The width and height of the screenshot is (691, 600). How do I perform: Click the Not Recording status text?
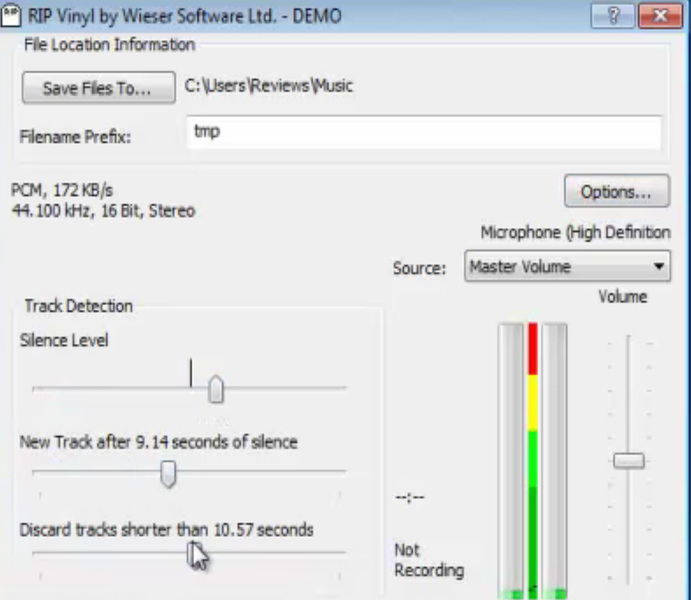pyautogui.click(x=429, y=560)
